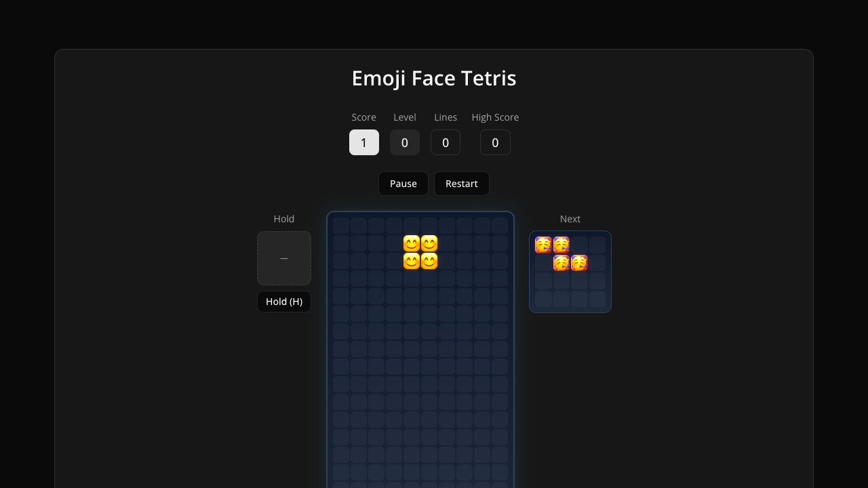
Task: Click the Score label
Action: (364, 117)
